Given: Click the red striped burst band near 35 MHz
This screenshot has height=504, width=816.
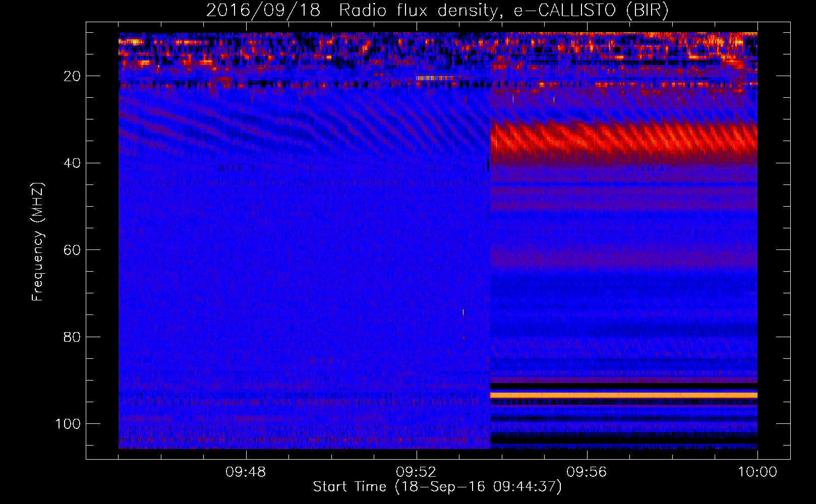Looking at the screenshot, I should tap(624, 139).
